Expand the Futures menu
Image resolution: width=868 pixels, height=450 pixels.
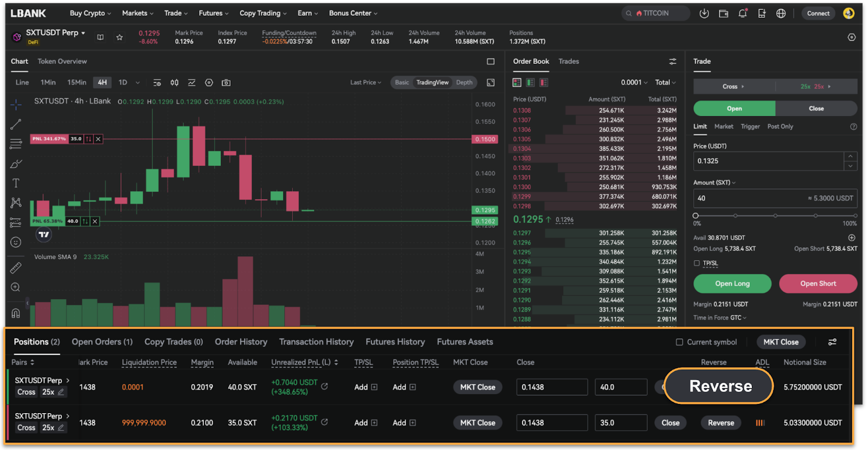[214, 13]
